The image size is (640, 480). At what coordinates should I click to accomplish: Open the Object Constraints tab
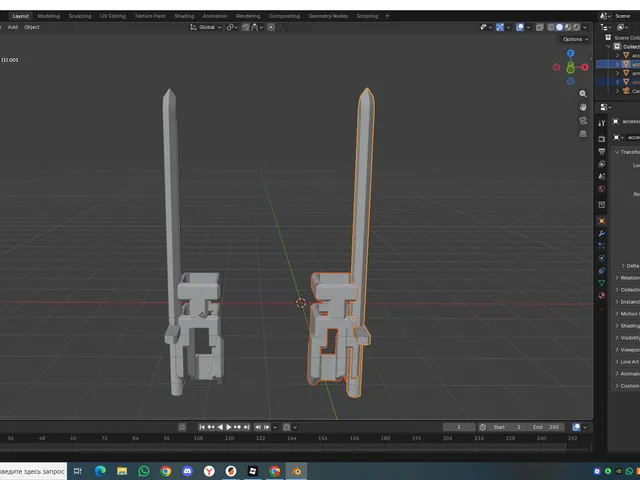coord(602,271)
